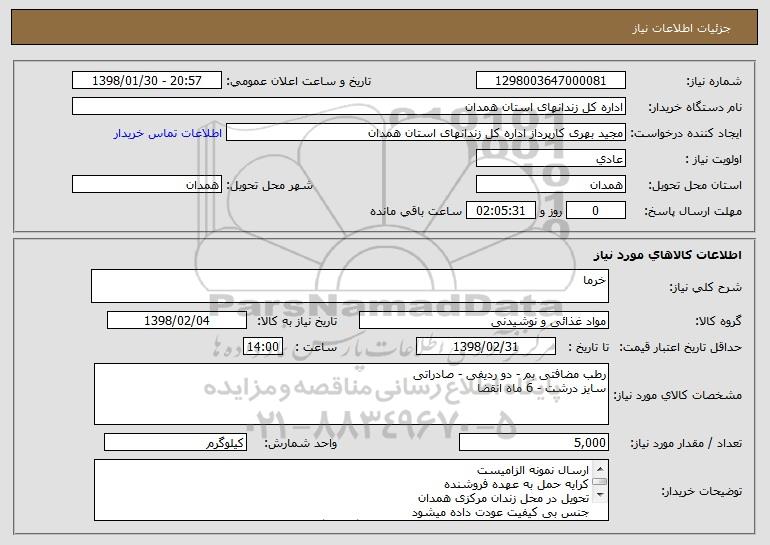Image resolution: width=770 pixels, height=545 pixels.
Task: Click the quantity field 5,000
Action: click(534, 442)
